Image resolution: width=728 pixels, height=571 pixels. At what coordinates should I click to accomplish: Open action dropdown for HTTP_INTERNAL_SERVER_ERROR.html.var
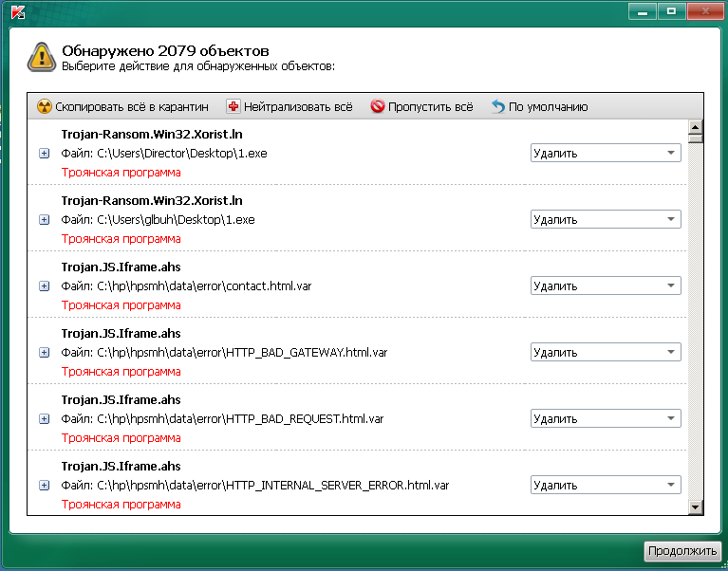coord(605,486)
